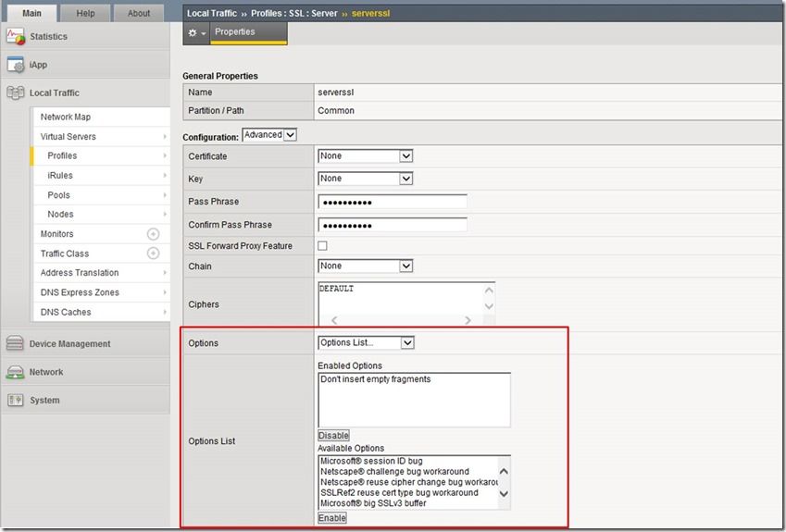The width and height of the screenshot is (786, 532).
Task: Open the gear settings menu
Action: (196, 32)
